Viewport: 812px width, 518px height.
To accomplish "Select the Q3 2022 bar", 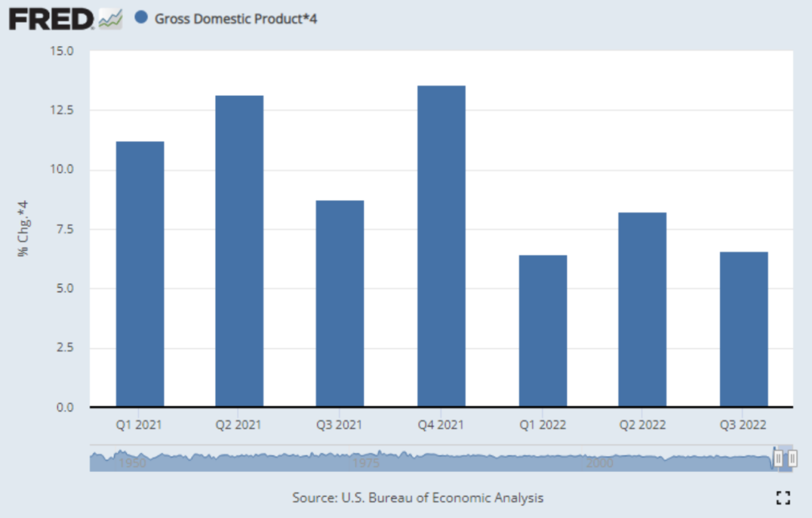I will pyautogui.click(x=743, y=329).
